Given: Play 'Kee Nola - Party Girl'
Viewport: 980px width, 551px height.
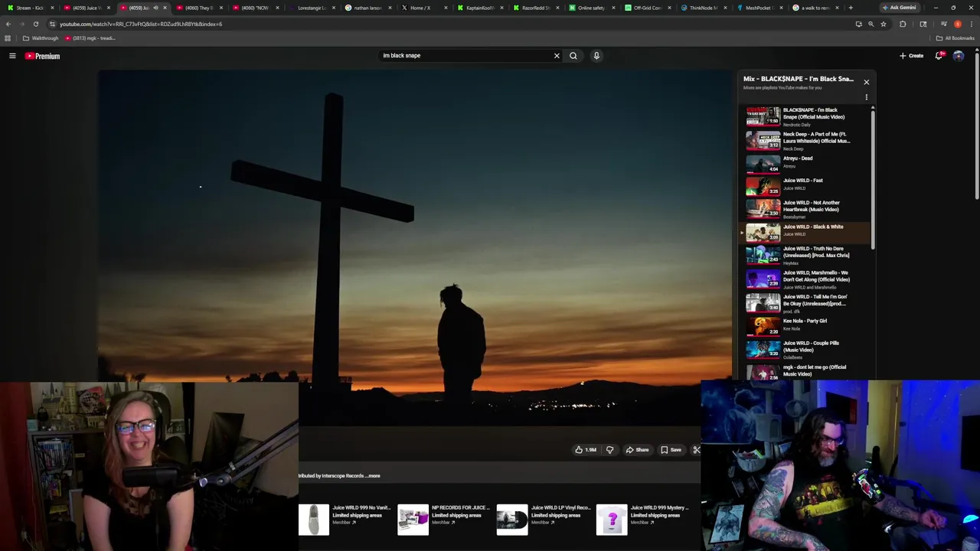Looking at the screenshot, I should click(805, 326).
